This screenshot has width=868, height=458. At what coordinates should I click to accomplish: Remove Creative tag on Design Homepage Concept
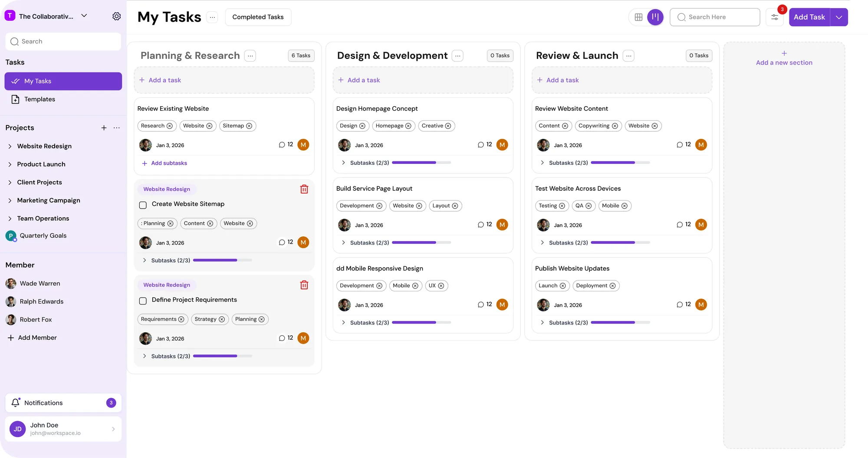[x=448, y=126]
